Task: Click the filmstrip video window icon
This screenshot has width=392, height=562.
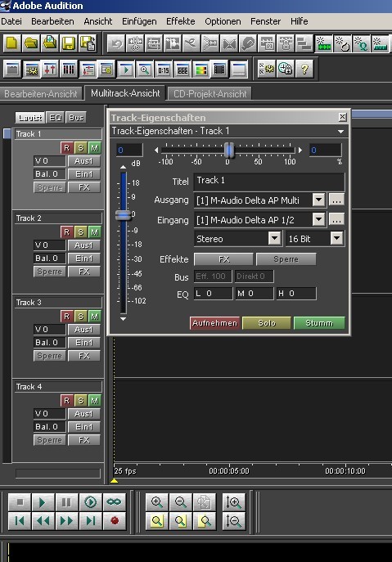Action: [219, 69]
